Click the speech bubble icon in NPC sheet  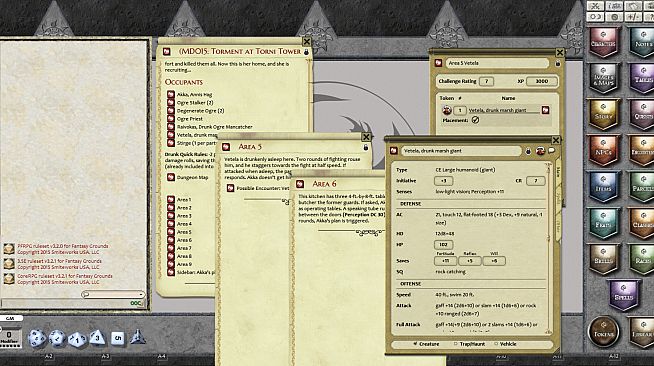(x=551, y=150)
